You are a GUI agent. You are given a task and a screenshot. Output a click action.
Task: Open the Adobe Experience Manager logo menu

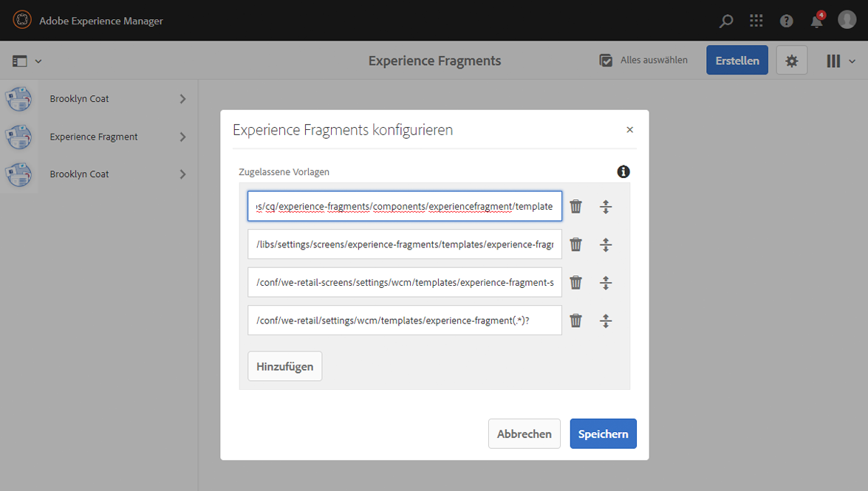[x=22, y=21]
